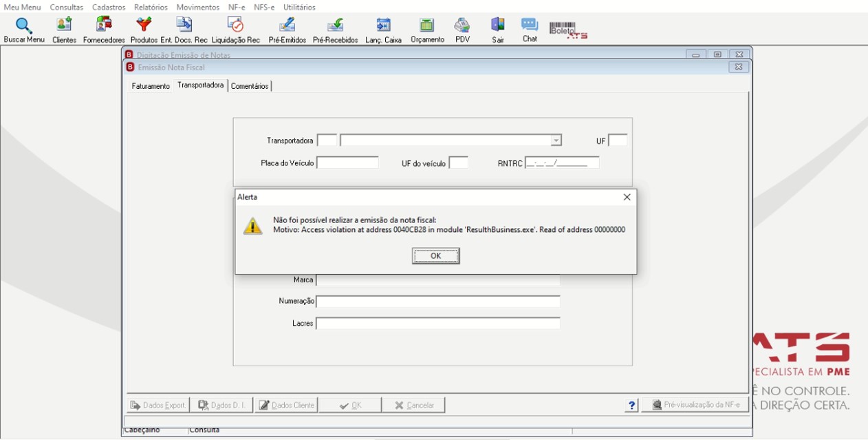Open Chat toolbar icon
Viewport: 868px width, 440px height.
(x=530, y=30)
